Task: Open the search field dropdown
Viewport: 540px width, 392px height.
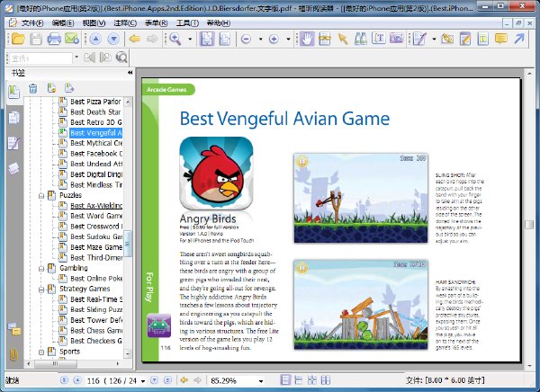Action: point(76,58)
